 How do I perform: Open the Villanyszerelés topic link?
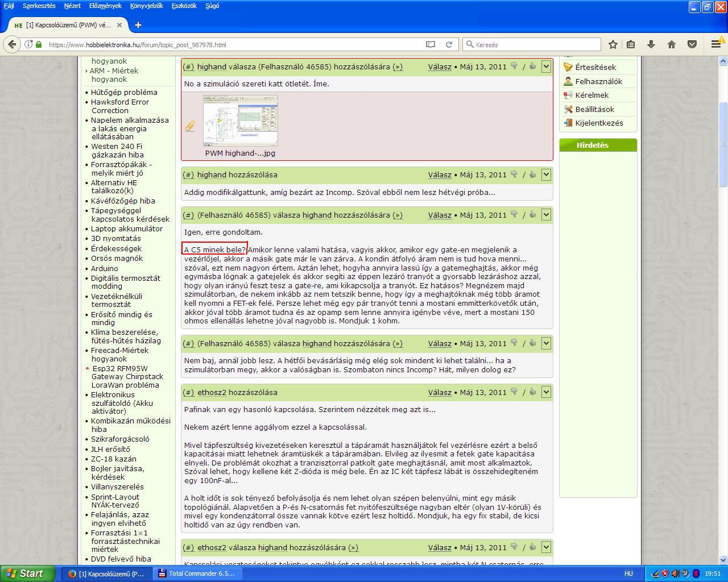pyautogui.click(x=117, y=487)
